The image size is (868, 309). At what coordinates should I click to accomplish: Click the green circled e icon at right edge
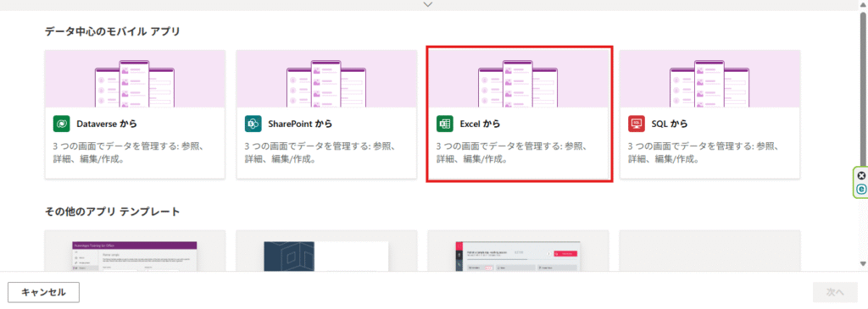click(861, 189)
